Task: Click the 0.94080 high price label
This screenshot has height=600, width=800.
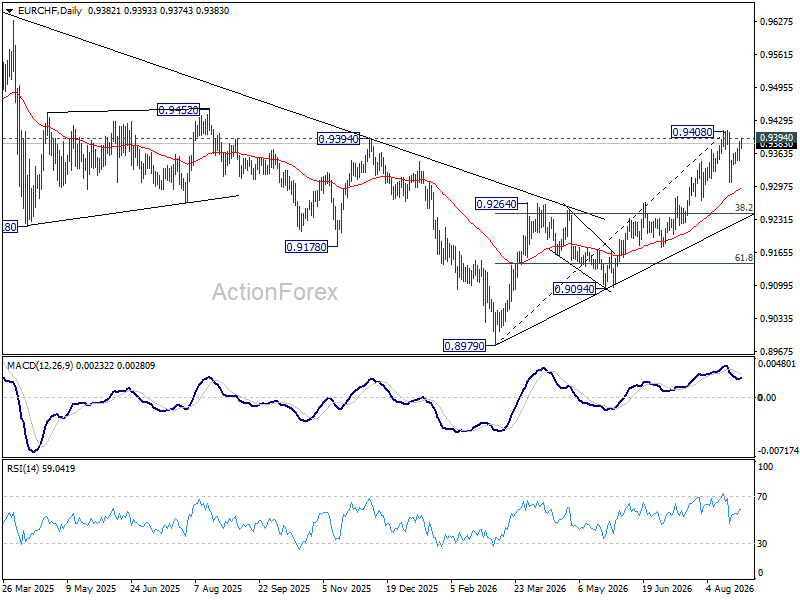Action: pos(692,132)
